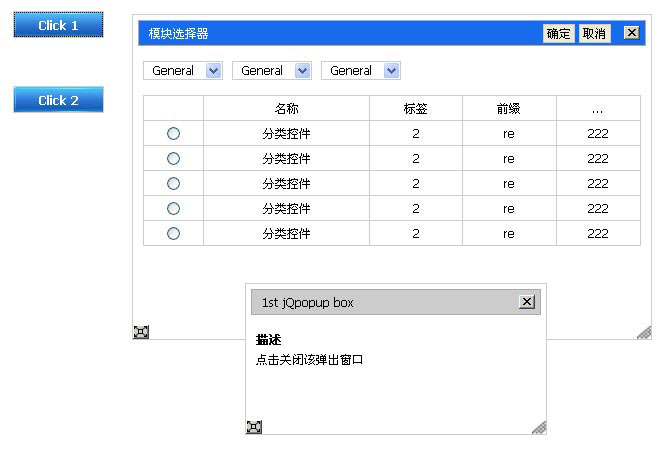This screenshot has height=449, width=662.
Task: Click the maximize icon in jQpopup box corner
Action: pos(254,427)
